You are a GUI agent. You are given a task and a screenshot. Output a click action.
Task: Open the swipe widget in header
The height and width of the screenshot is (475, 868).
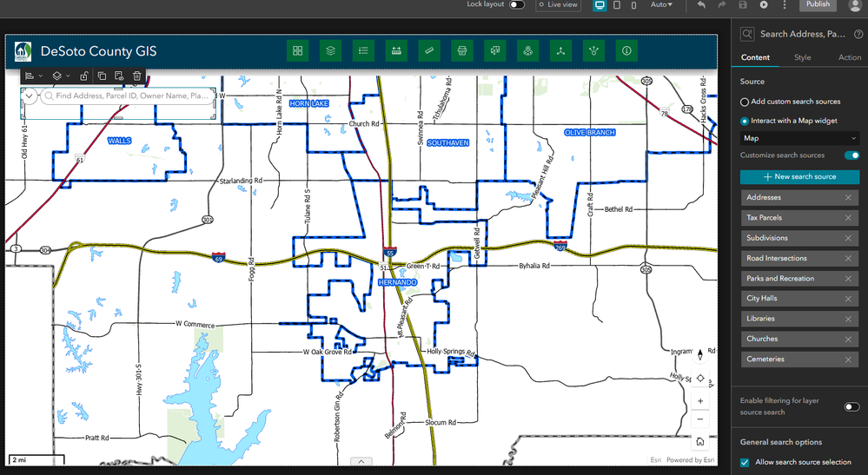point(396,51)
